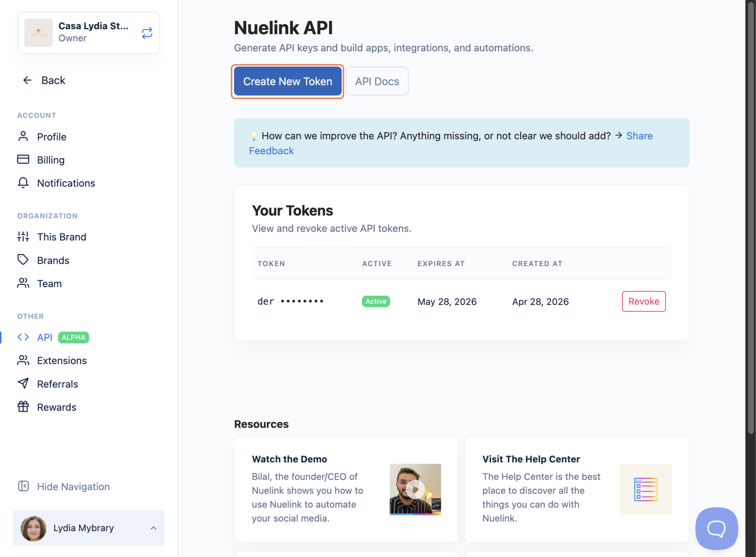
Task: Open Profile via the person icon
Action: point(23,137)
